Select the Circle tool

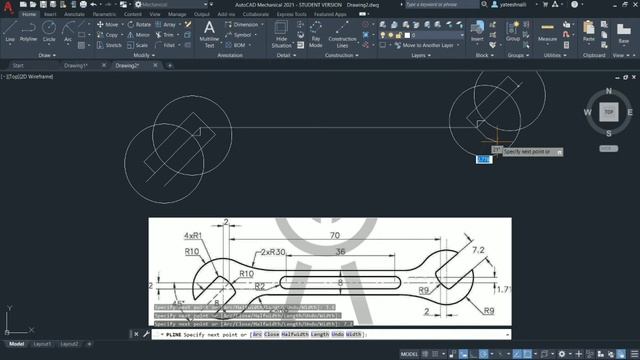49,31
